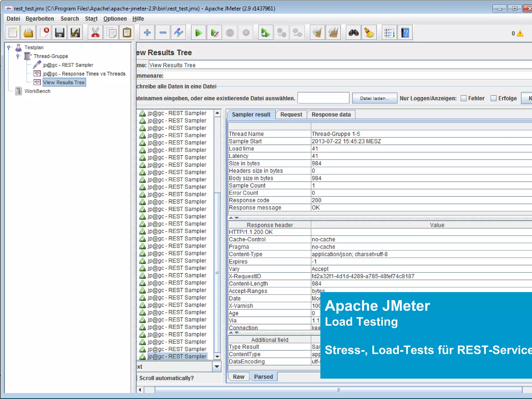
Task: Click the sample list vertical scrollbar thumb
Action: pyautogui.click(x=217, y=273)
